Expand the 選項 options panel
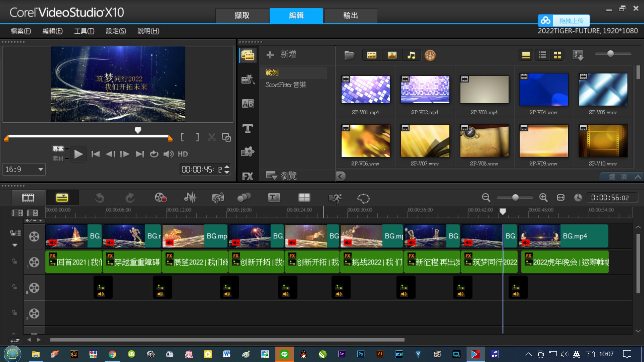Screen dimensions: 644x362 622,176
